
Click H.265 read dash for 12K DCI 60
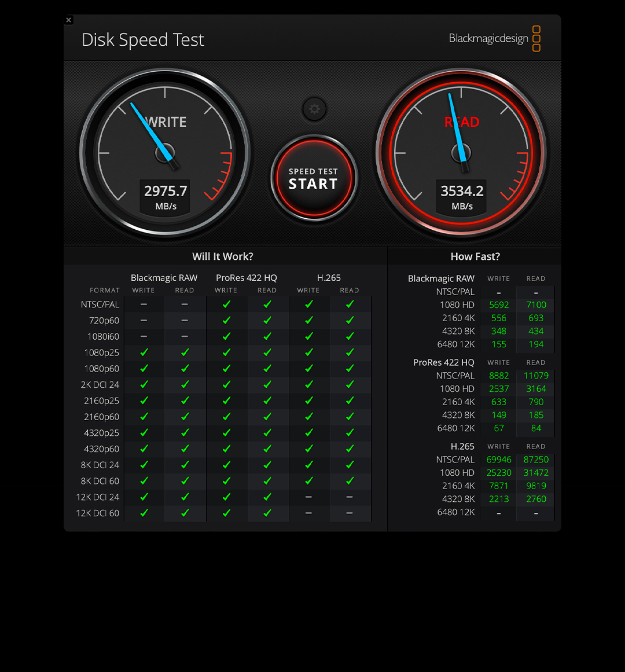point(350,513)
